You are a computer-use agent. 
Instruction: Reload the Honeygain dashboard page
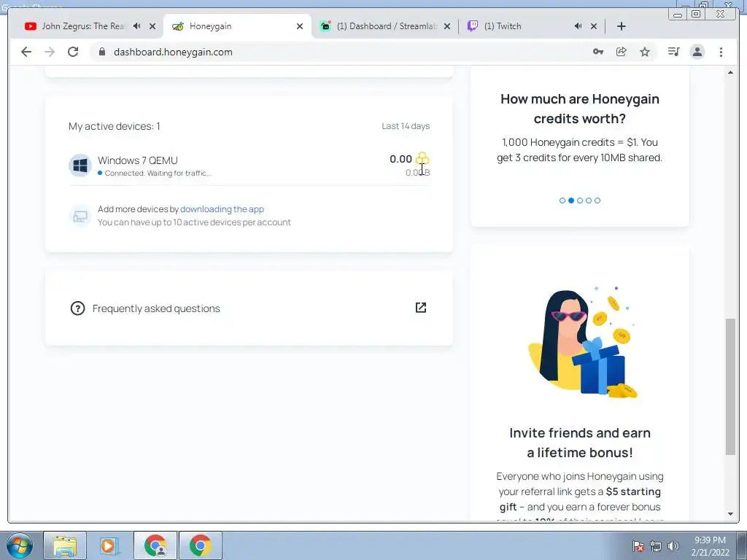click(73, 52)
